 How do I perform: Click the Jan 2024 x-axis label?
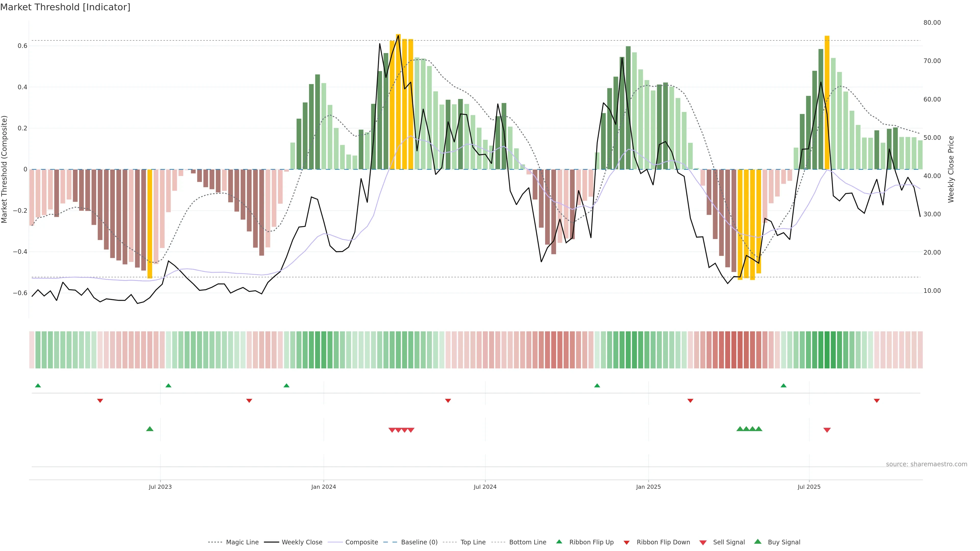pyautogui.click(x=323, y=487)
